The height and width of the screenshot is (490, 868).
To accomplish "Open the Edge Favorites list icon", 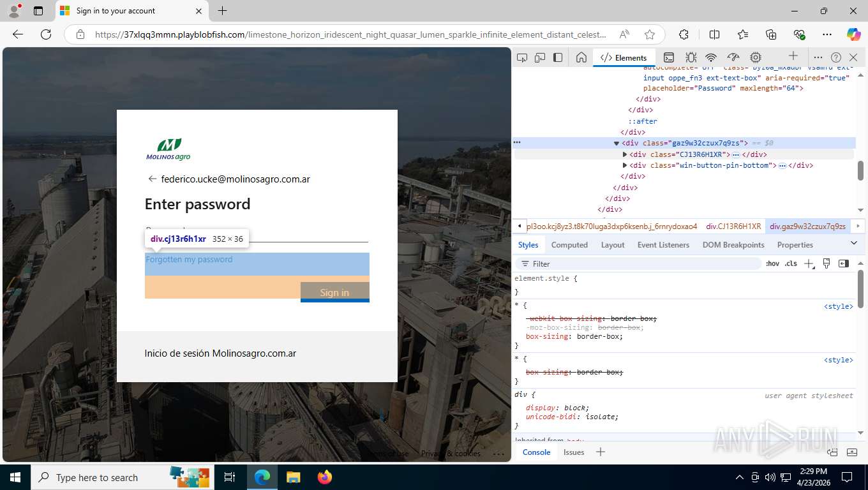I will click(743, 34).
